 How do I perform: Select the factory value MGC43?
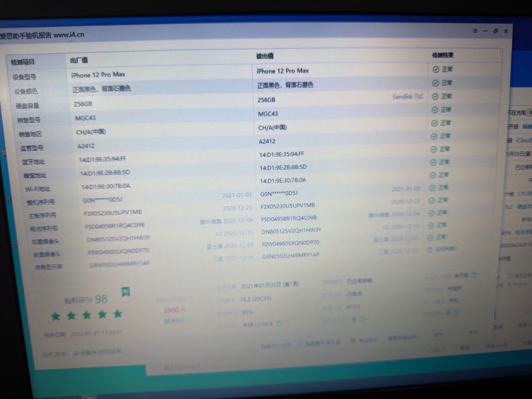85,118
